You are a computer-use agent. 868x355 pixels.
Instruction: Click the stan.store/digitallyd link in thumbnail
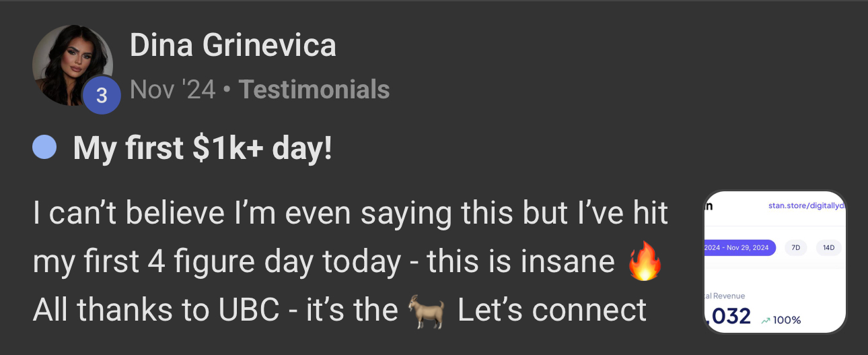pyautogui.click(x=807, y=205)
